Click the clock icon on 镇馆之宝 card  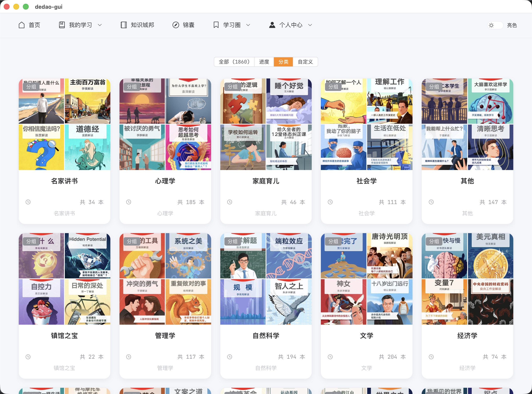pos(28,357)
